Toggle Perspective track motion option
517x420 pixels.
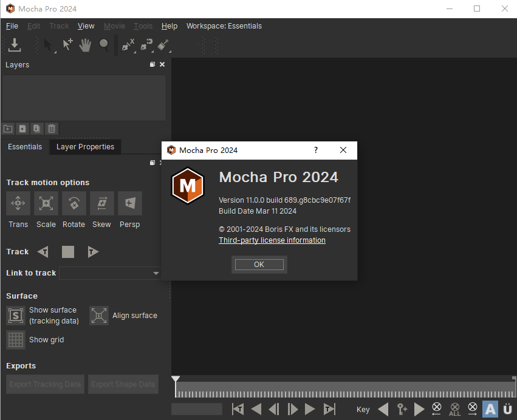pyautogui.click(x=129, y=204)
